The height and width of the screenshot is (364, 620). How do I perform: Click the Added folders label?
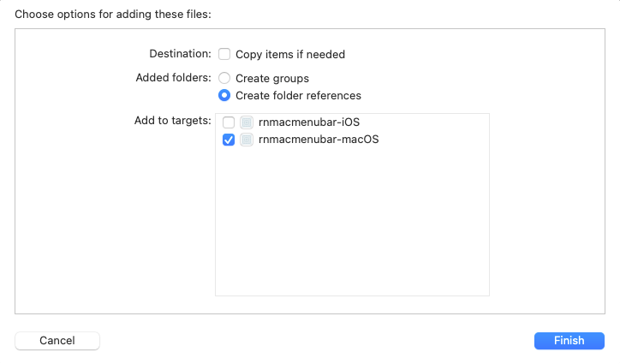173,78
